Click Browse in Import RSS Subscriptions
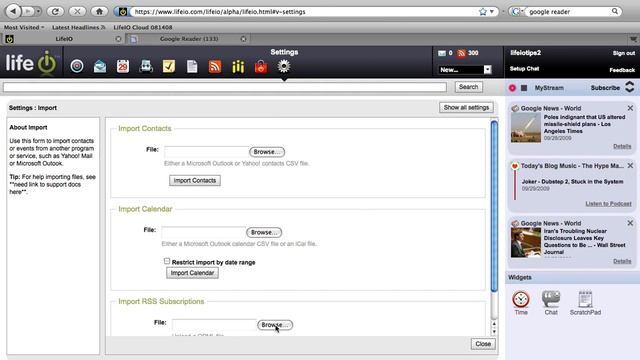640x360 pixels. click(x=275, y=325)
